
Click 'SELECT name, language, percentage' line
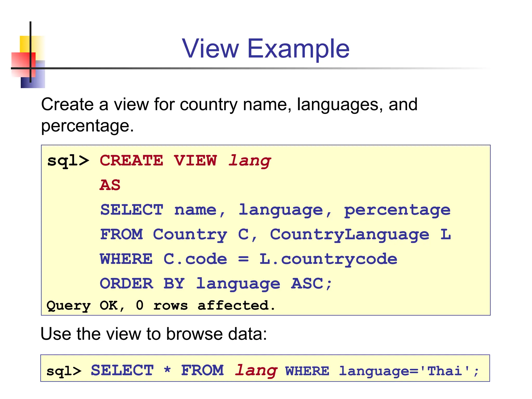tap(275, 210)
